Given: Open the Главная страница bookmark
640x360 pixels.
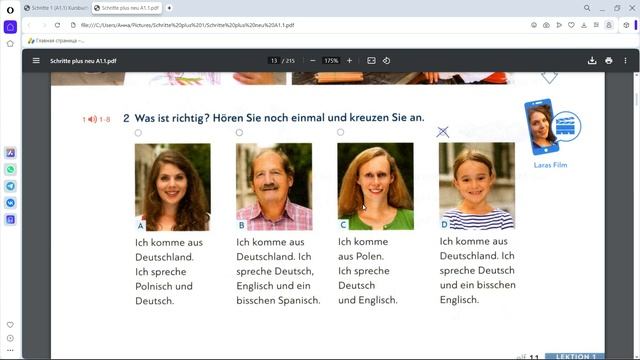Looking at the screenshot, I should pyautogui.click(x=56, y=40).
